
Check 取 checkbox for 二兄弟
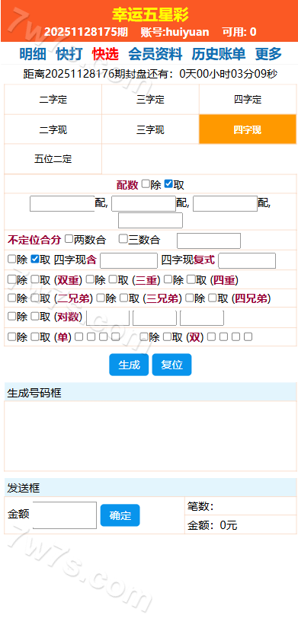(35, 298)
